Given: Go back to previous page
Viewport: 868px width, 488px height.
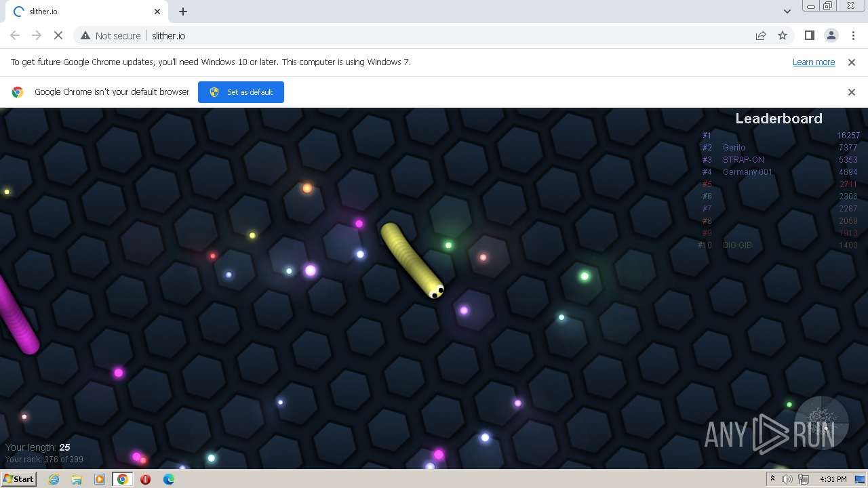Looking at the screenshot, I should pyautogui.click(x=15, y=35).
